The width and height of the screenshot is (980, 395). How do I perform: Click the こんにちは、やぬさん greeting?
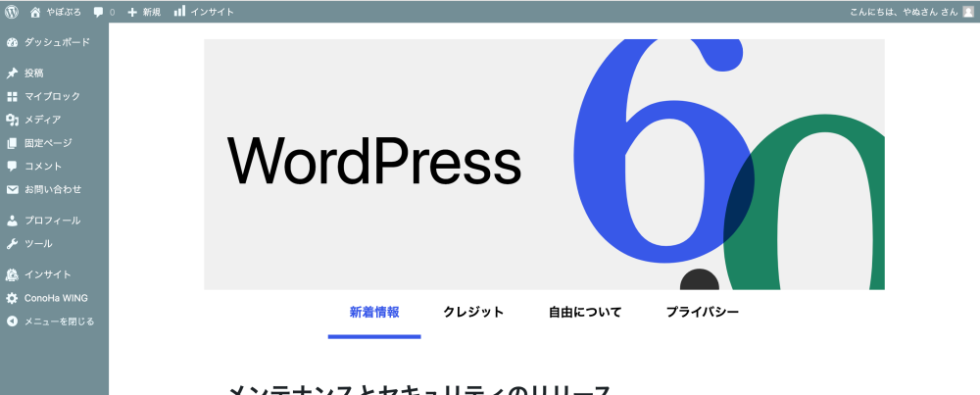(905, 12)
